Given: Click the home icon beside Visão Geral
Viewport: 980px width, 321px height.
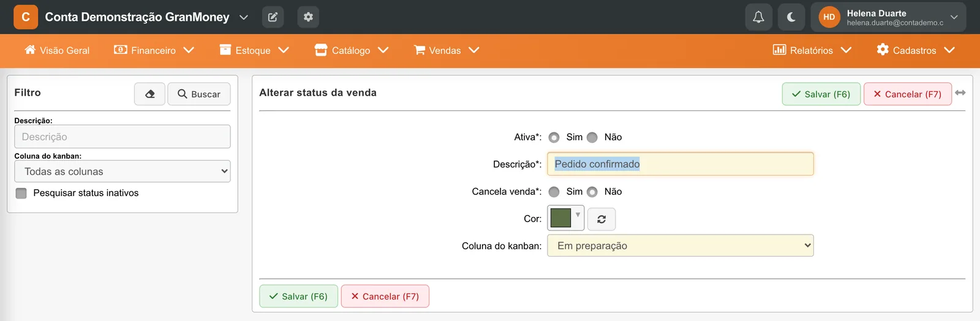Looking at the screenshot, I should [30, 50].
